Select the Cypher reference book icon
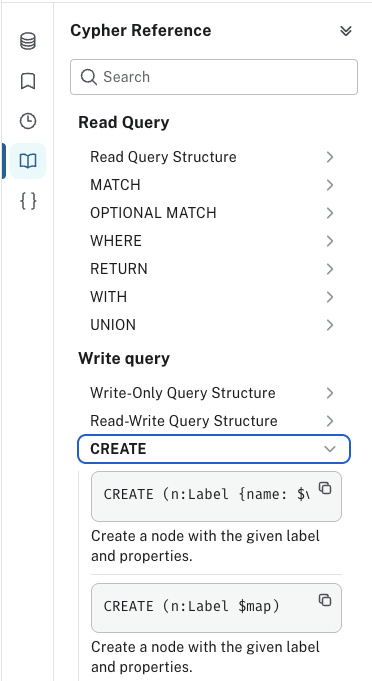372x681 pixels. pos(28,161)
